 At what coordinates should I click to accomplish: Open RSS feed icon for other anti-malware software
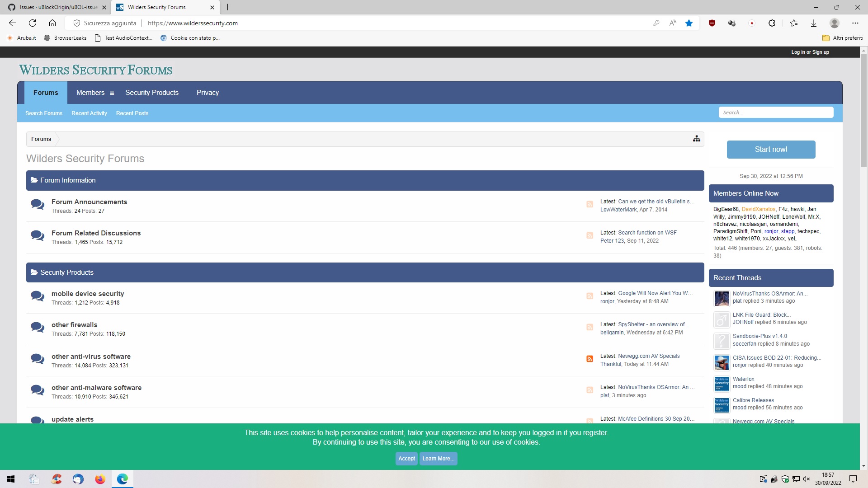590,390
